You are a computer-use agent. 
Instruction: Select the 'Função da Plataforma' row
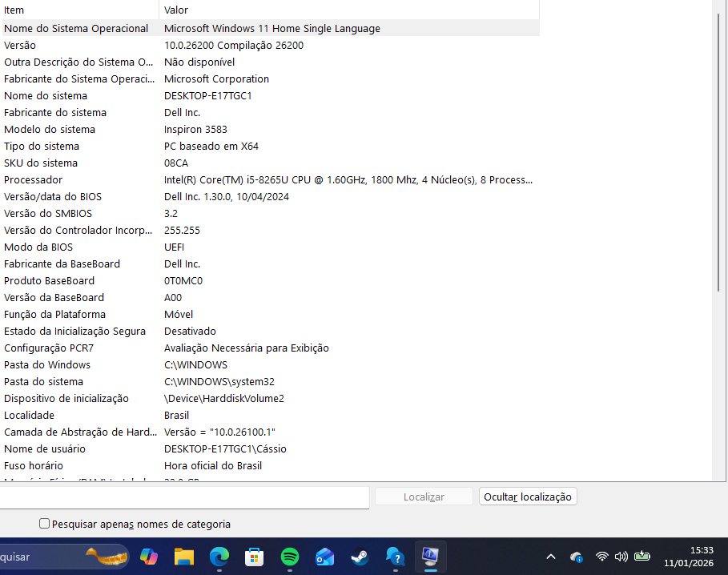271,314
